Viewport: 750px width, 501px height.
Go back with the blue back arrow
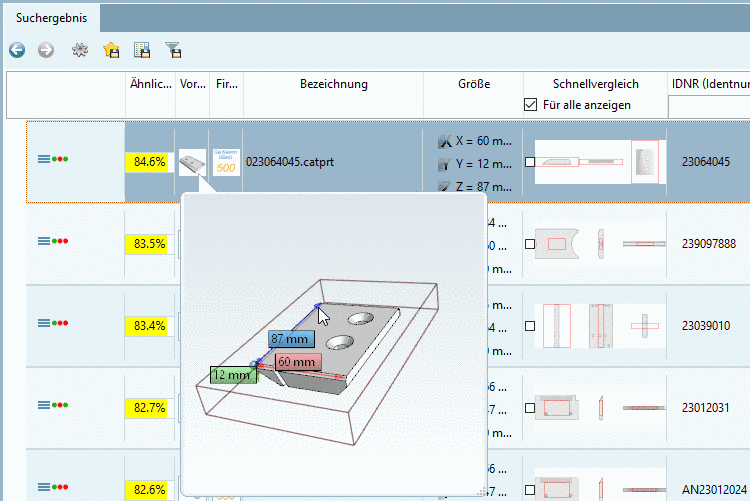pos(17,50)
